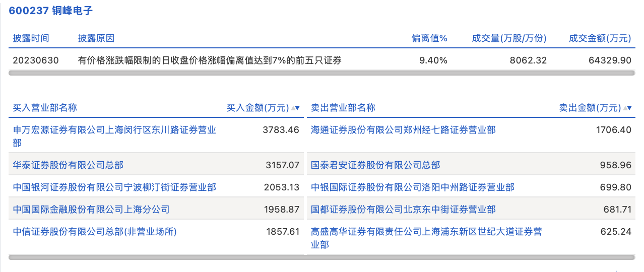Click the 卖出营业部名称 column header
The height and width of the screenshot is (272, 644).
[343, 108]
